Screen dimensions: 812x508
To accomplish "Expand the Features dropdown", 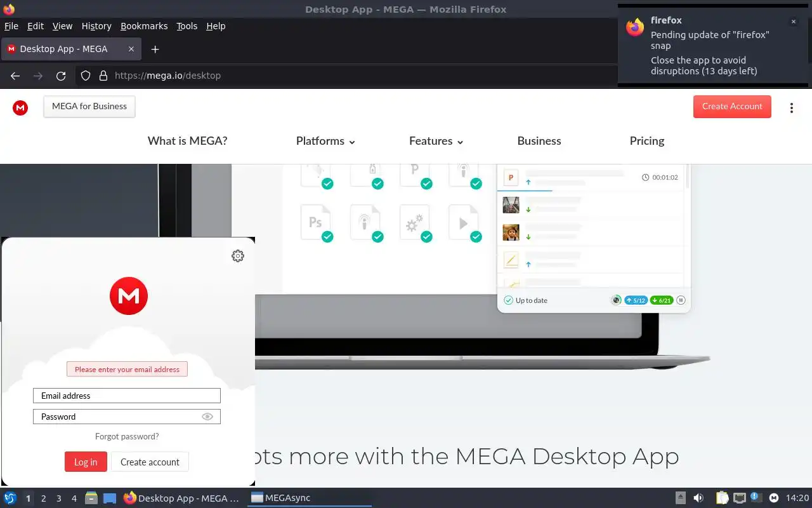I will (x=436, y=141).
